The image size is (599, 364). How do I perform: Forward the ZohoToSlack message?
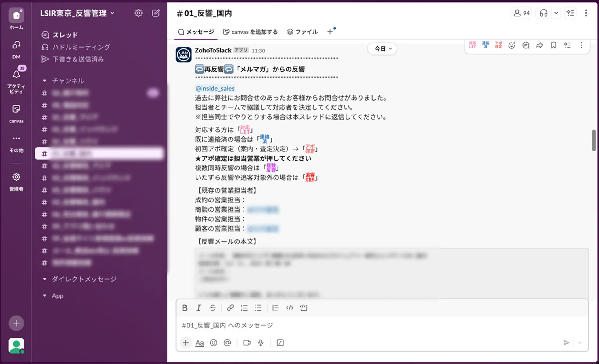tap(539, 45)
